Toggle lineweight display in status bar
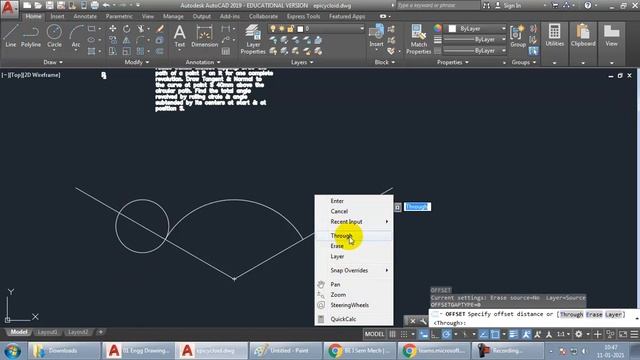640x360 pixels. [x=513, y=334]
